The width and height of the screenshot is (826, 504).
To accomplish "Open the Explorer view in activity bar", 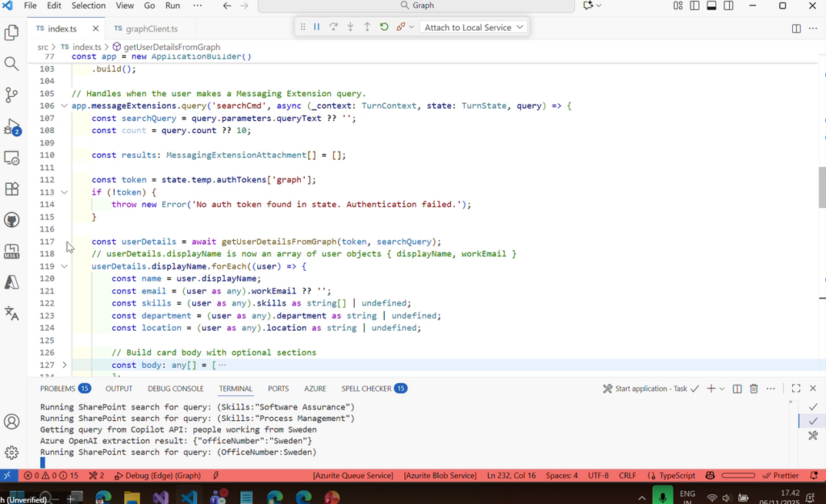I will pos(11,33).
